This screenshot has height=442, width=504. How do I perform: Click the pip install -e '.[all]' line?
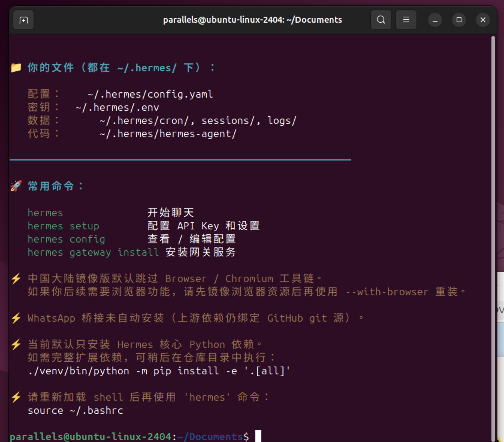point(159,371)
